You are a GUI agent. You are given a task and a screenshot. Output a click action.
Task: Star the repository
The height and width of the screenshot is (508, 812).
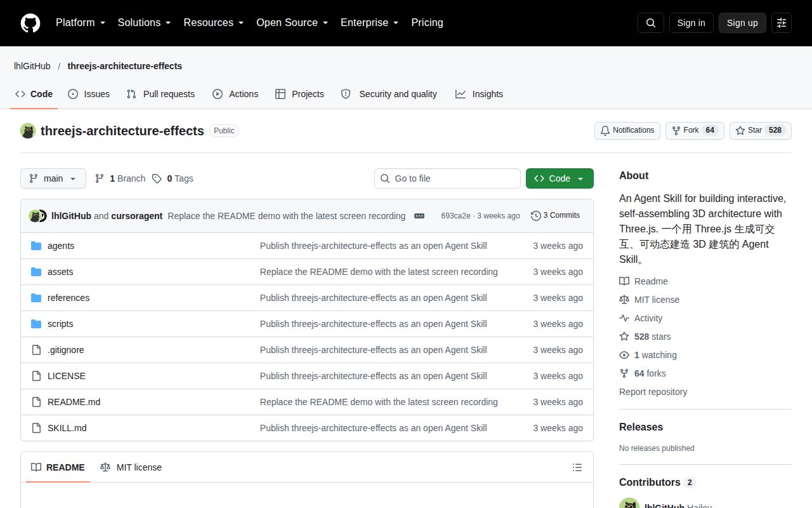(761, 130)
